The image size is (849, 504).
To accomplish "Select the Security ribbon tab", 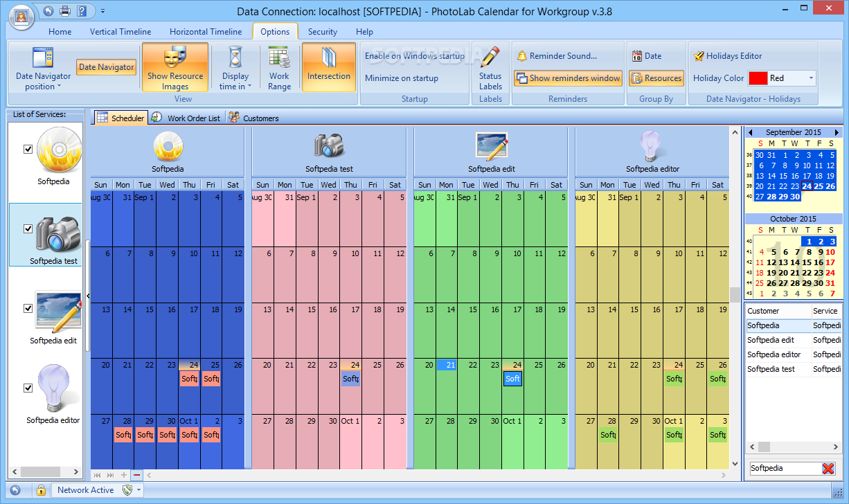I will click(323, 32).
